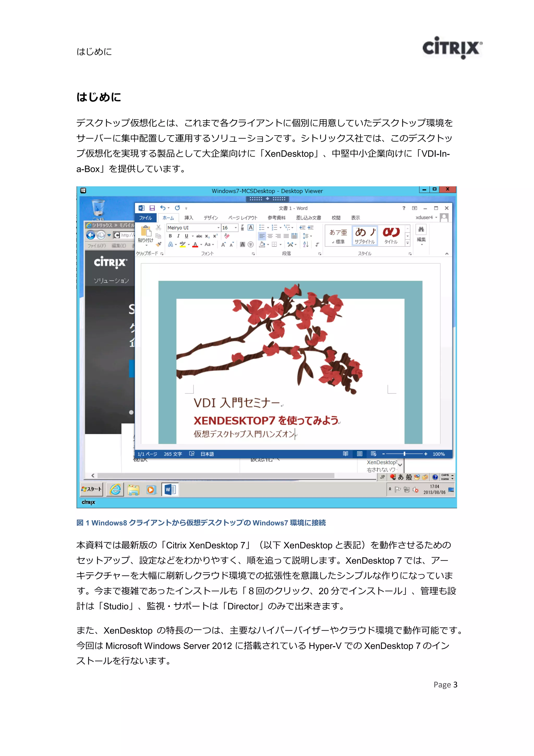
Task: Click the Text Effects outlined A icon
Action: 171,244
